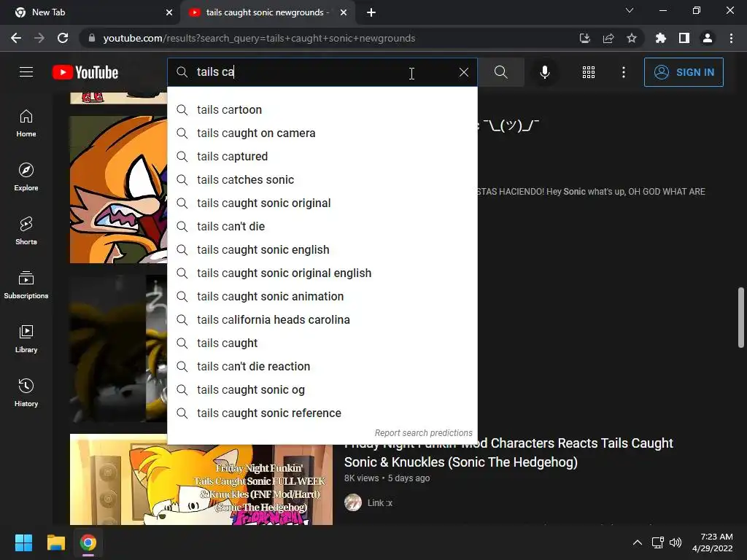Screen dimensions: 747x560
Task: Go to Home in sidebar
Action: click(x=26, y=123)
